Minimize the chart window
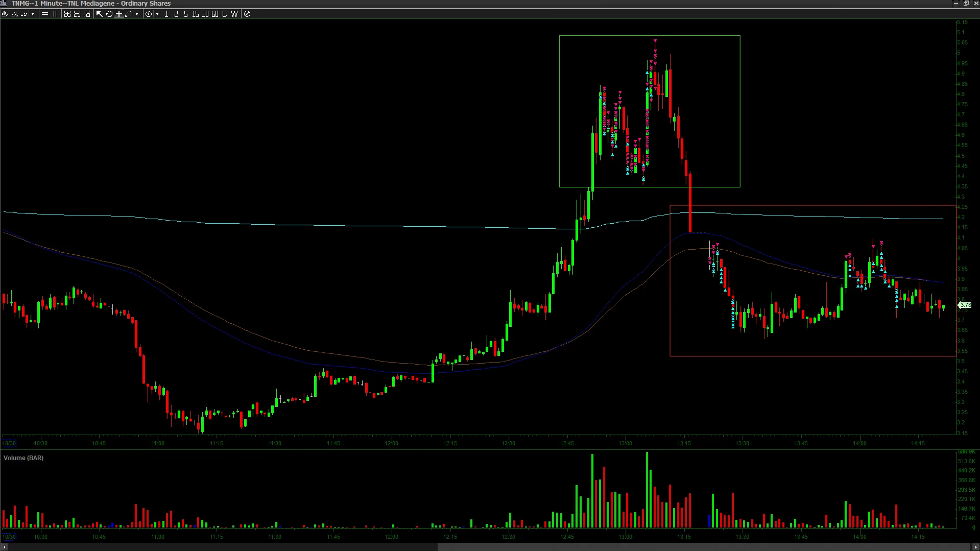Image resolution: width=980 pixels, height=551 pixels. tap(956, 3)
